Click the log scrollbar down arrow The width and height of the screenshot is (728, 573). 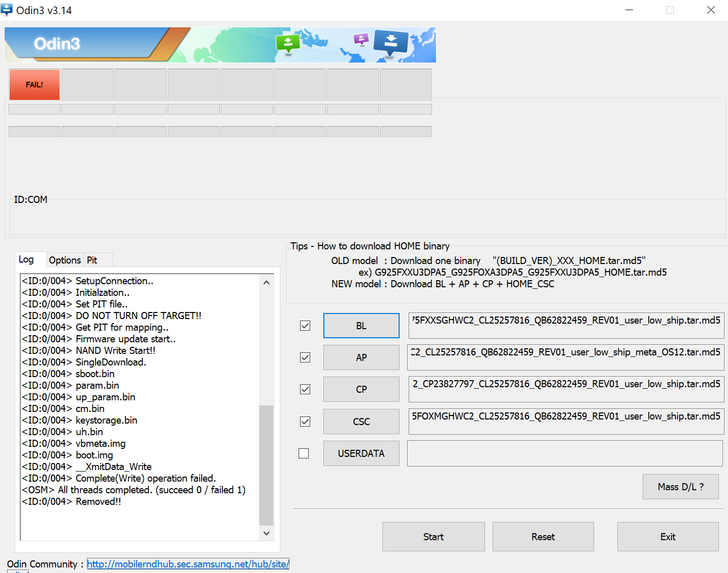point(266,533)
